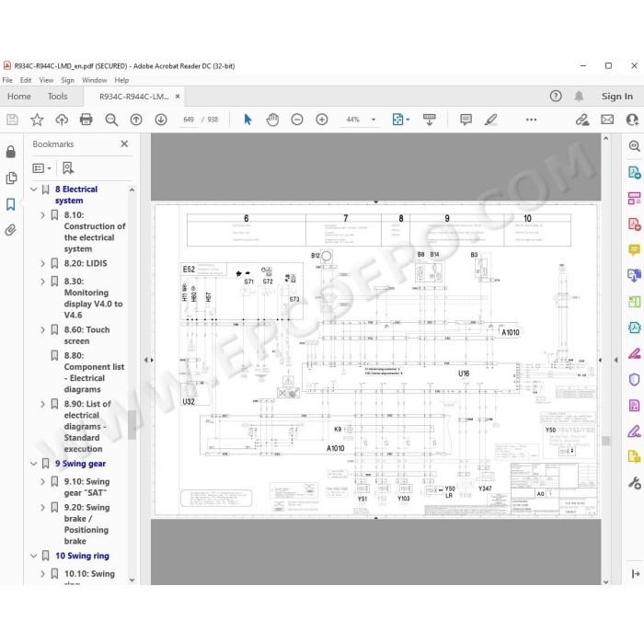Open the Window menu
Image resolution: width=644 pixels, height=644 pixels.
(95, 80)
